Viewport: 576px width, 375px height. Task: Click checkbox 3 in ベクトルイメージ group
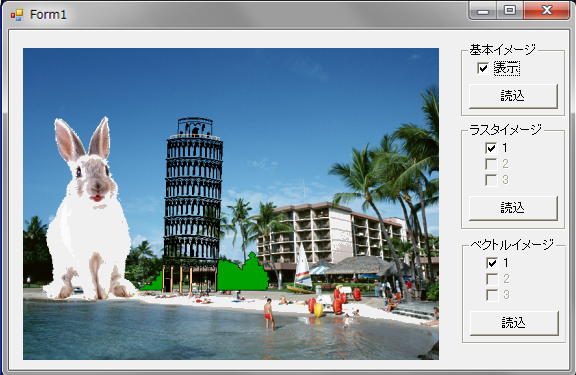click(492, 295)
